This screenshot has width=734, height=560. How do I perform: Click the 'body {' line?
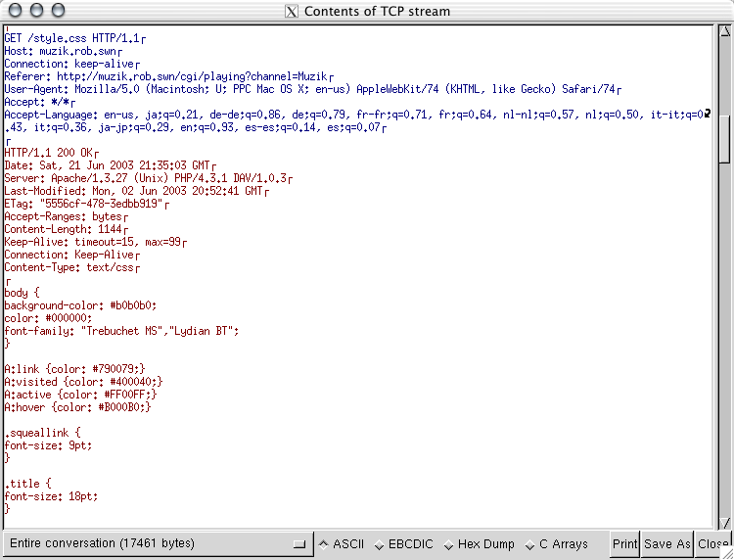click(22, 293)
